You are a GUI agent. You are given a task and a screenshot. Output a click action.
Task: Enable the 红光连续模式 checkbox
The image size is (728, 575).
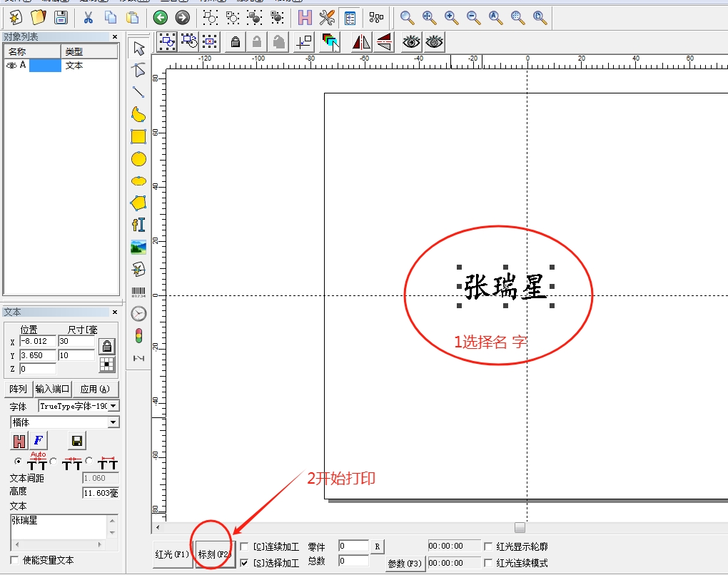(x=488, y=563)
